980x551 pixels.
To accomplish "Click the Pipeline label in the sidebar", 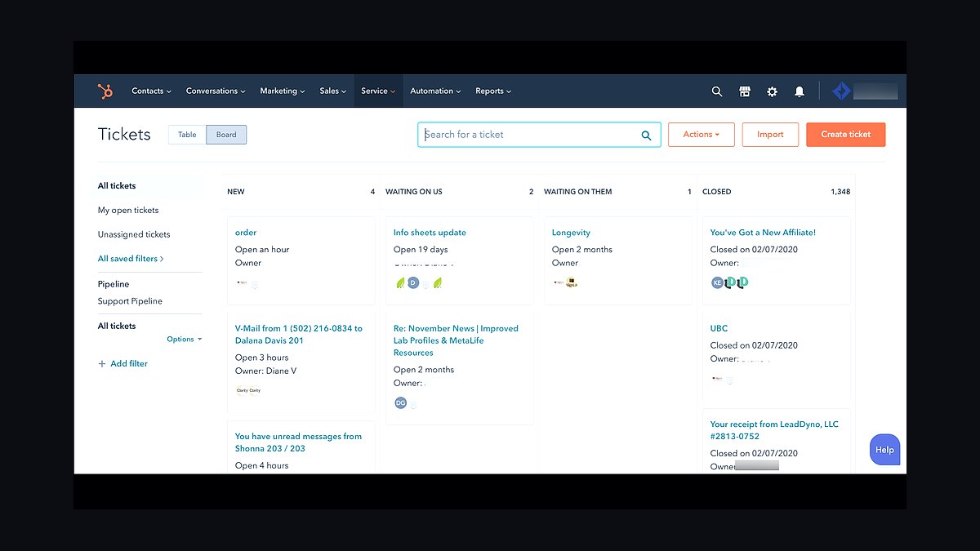I will point(114,284).
